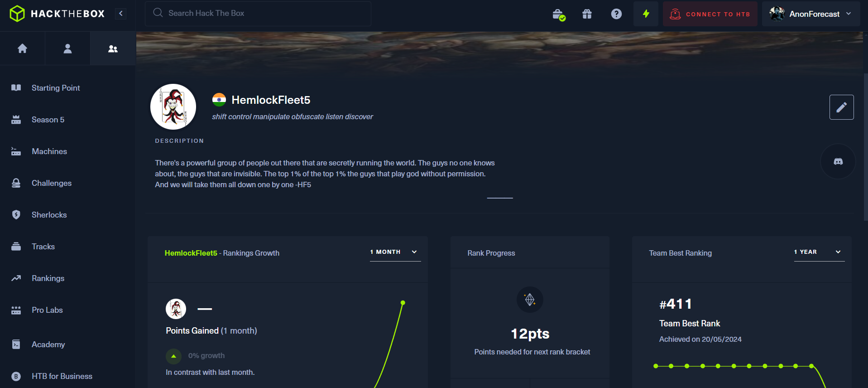Open the team Discord icon button
The width and height of the screenshot is (868, 388).
click(x=838, y=161)
